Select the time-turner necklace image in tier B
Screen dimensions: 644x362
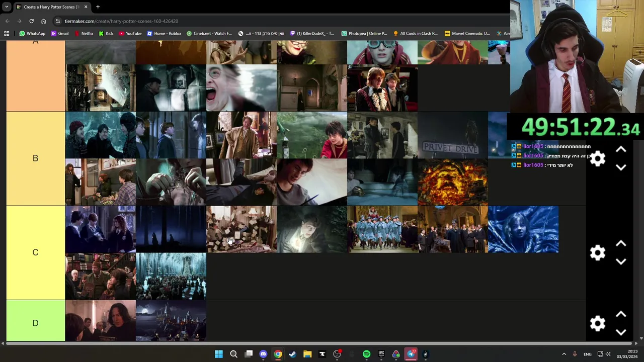(171, 182)
